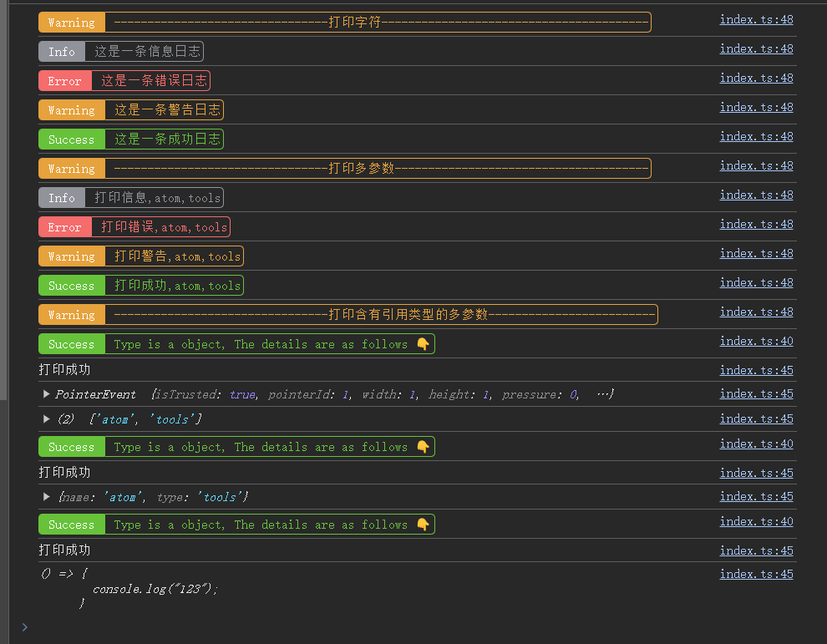Screen dimensions: 827x644
Task: Click the gray Info badge of 这是一条信息日志
Action: (62, 52)
